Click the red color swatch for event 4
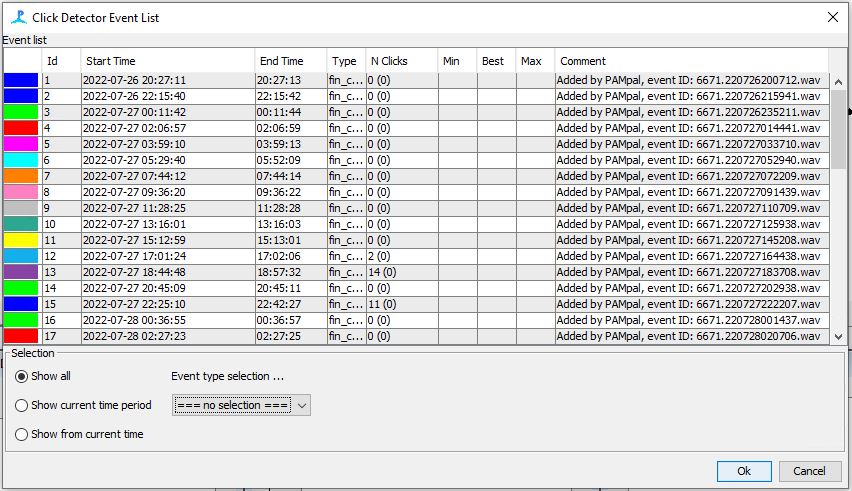The width and height of the screenshot is (852, 491). pyautogui.click(x=21, y=128)
